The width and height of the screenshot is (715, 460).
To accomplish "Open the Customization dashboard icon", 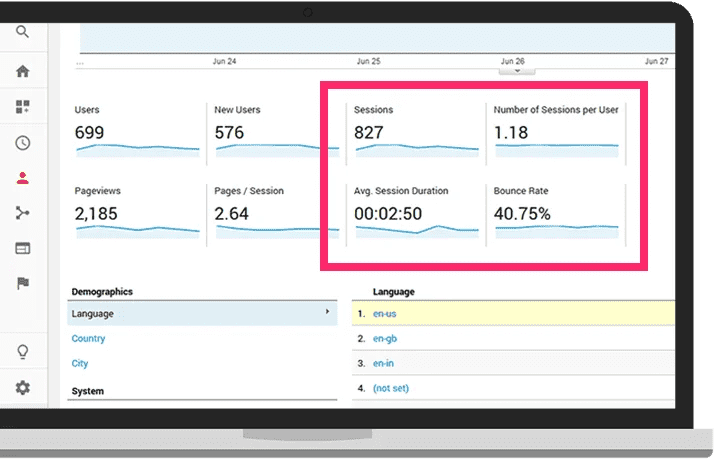I will pyautogui.click(x=23, y=106).
